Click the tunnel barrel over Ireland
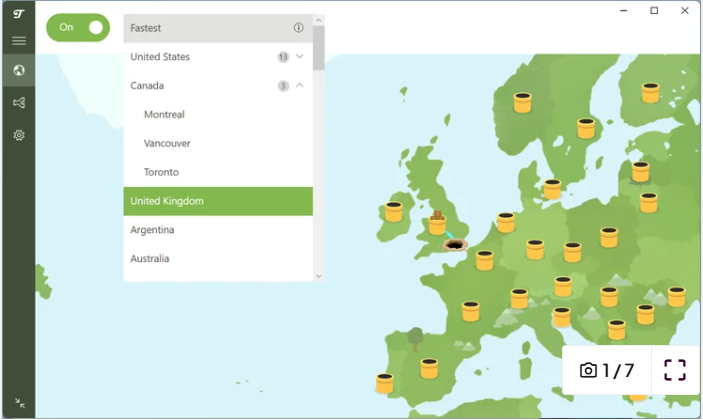The image size is (703, 420). pyautogui.click(x=394, y=212)
